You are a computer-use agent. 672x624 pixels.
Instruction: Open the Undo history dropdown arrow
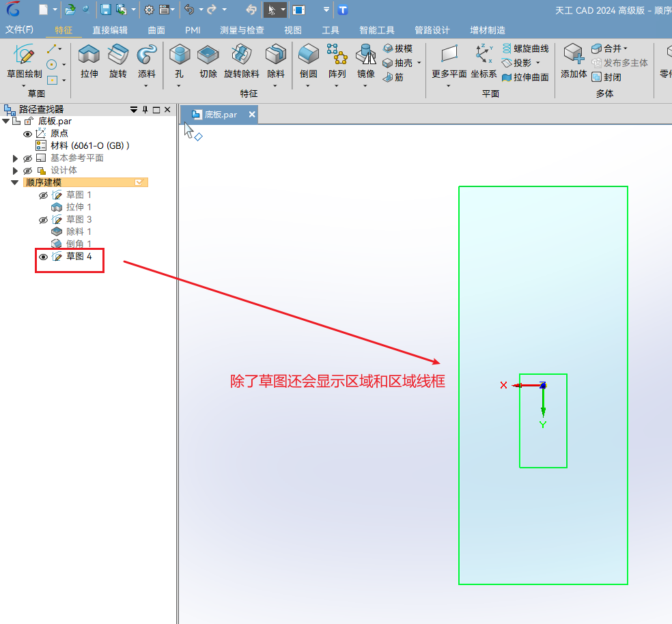click(201, 10)
